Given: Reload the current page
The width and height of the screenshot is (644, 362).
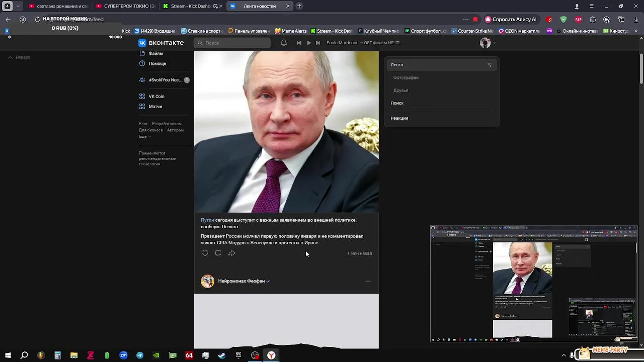Looking at the screenshot, I should click(37, 19).
